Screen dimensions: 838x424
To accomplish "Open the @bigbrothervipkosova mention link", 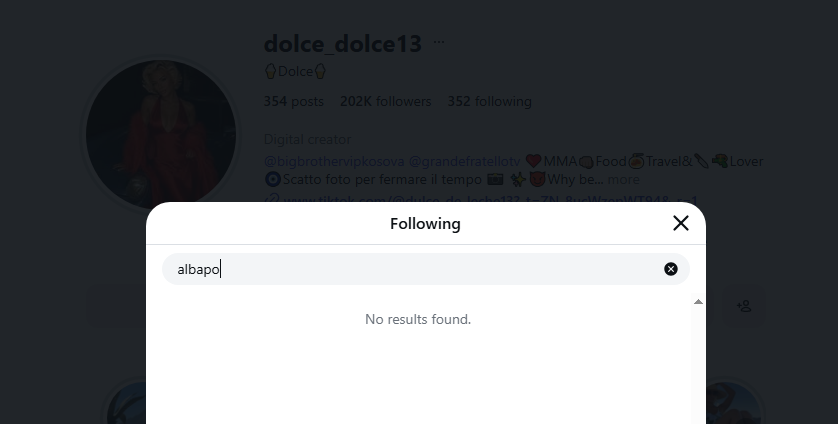I will pos(334,161).
